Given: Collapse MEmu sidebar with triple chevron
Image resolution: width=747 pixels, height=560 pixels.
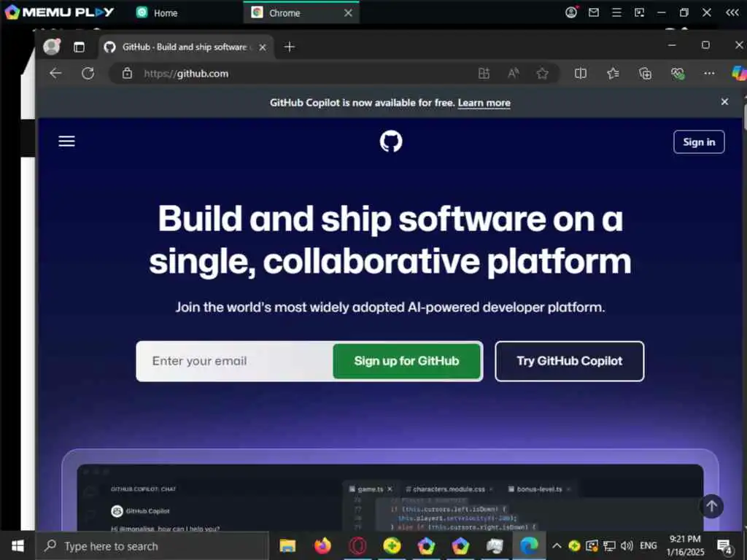Looking at the screenshot, I should [x=732, y=12].
